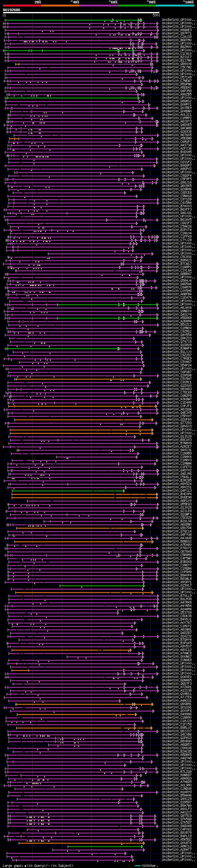This screenshot has height=868, width=197.
Task: Open hit UniRef100_A3K8W7
Action: [177, 399]
